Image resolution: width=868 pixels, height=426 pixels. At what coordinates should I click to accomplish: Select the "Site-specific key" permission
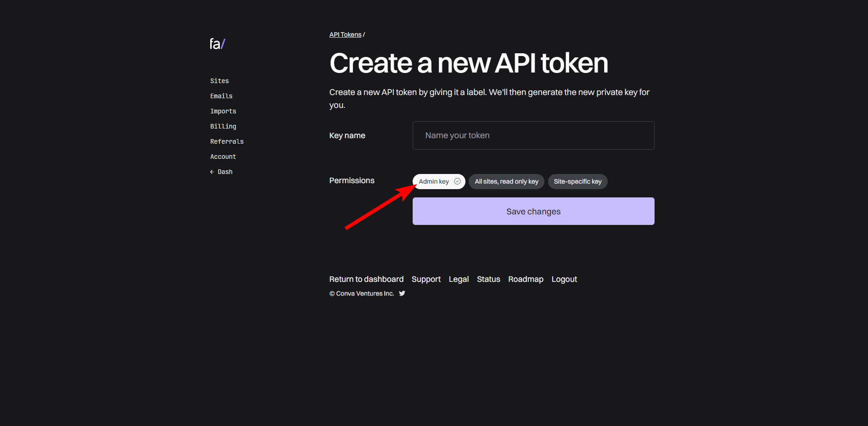click(x=577, y=181)
